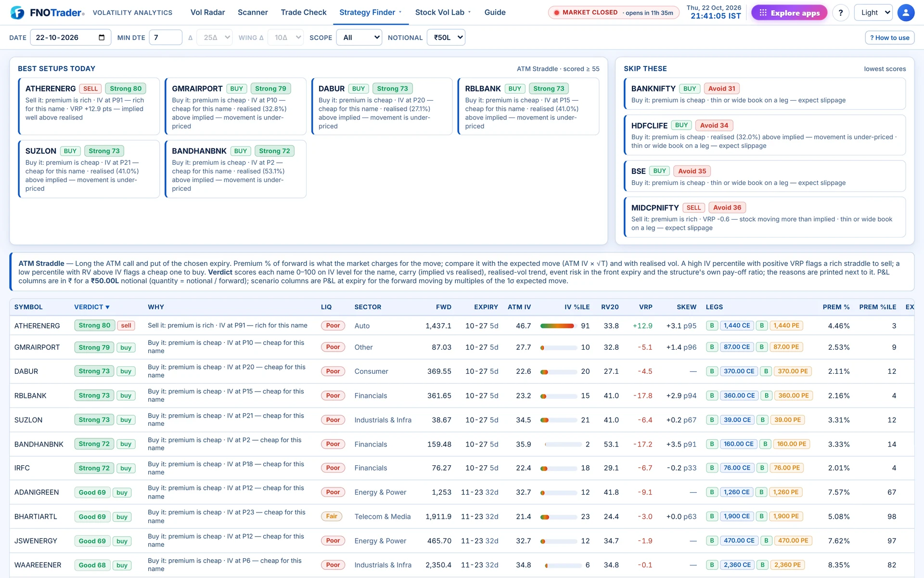Viewport: 924px width, 578px height.
Task: Open the Notional ₹50L dropdown
Action: pos(446,38)
